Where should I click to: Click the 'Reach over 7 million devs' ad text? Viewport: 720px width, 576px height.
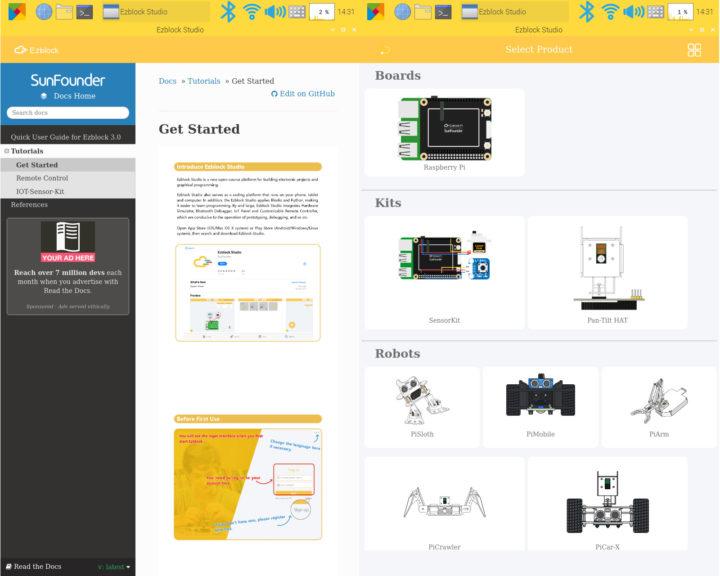point(68,282)
